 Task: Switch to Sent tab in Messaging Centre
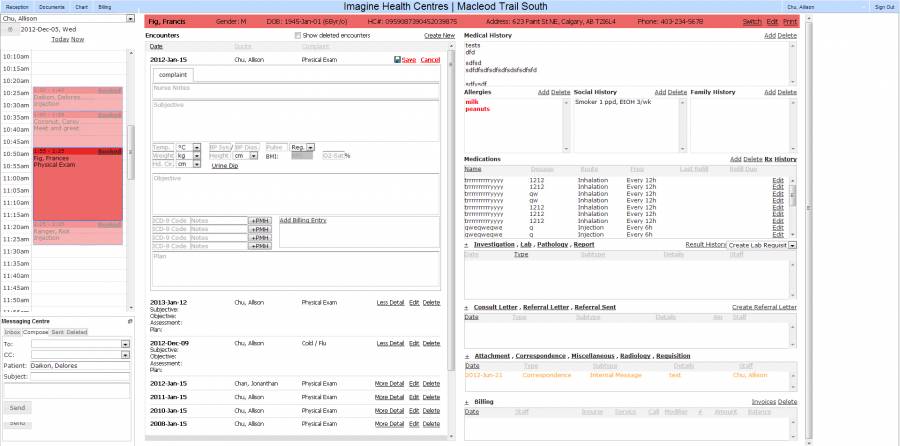(57, 332)
